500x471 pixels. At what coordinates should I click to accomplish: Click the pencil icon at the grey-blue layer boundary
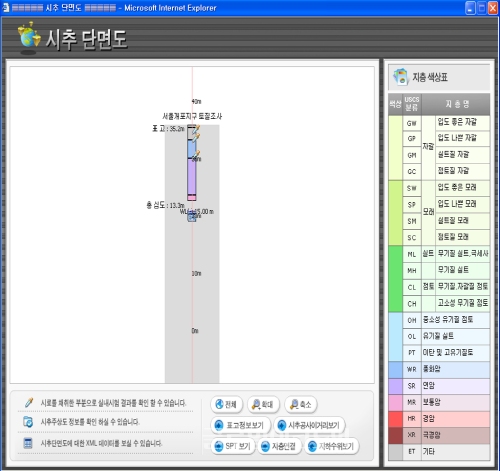coord(197,137)
